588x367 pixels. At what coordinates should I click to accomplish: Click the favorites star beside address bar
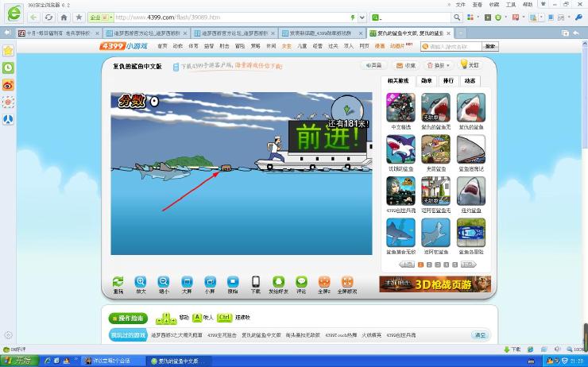(79, 17)
